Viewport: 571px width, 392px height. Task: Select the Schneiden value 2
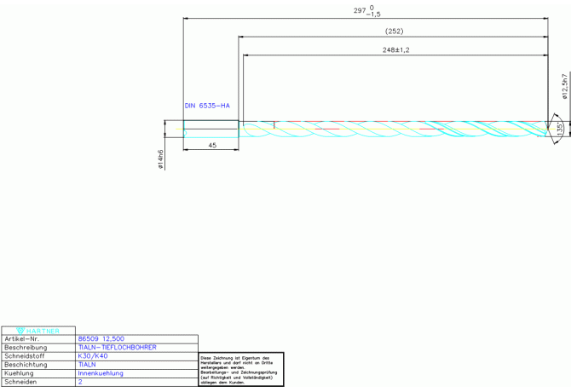(x=80, y=383)
